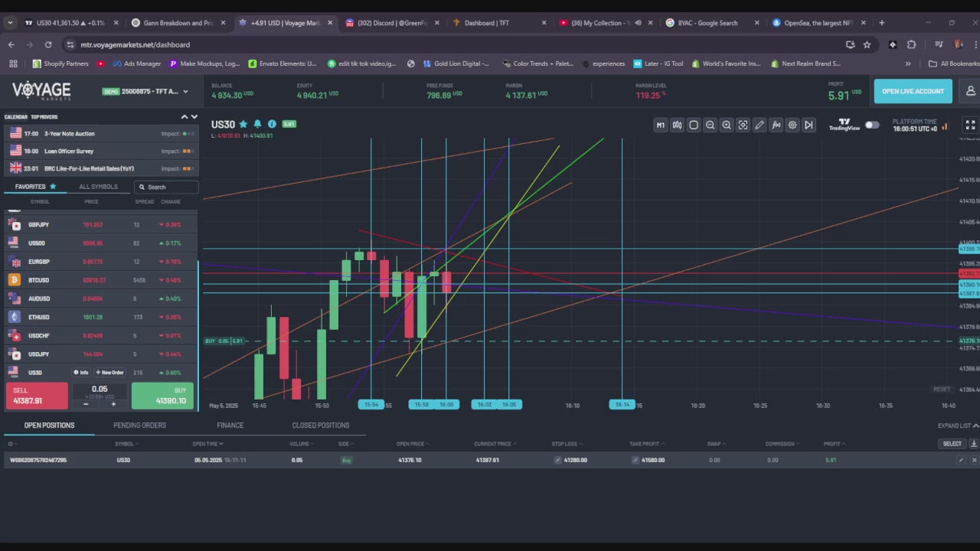
Task: Toggle US30 favorite star beside chart title
Action: click(x=243, y=124)
